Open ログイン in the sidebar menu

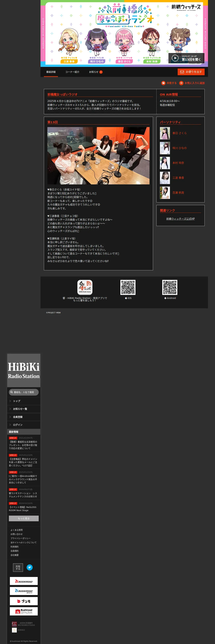click(x=24, y=425)
